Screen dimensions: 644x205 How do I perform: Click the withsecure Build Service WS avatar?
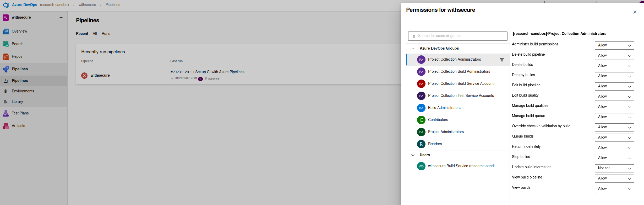pos(421,166)
